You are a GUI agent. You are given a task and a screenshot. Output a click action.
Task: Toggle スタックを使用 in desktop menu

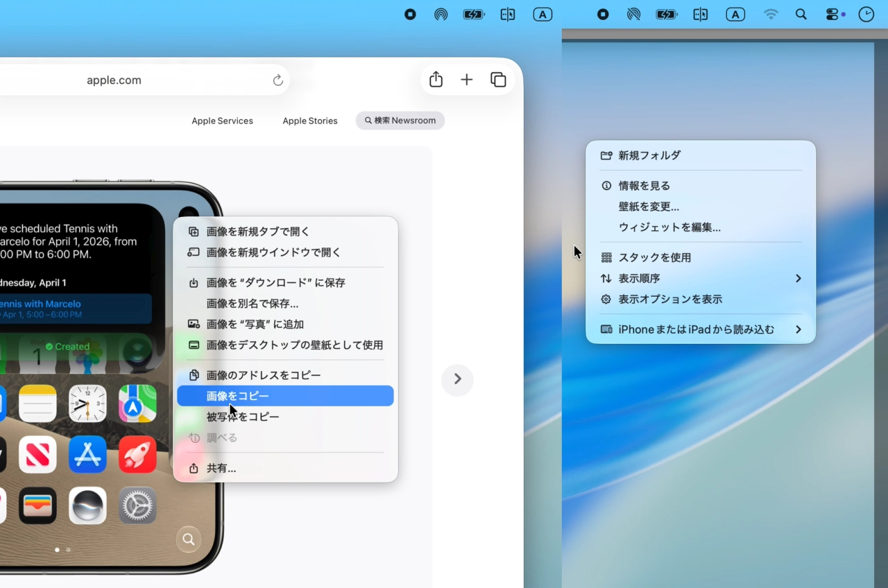click(x=701, y=257)
